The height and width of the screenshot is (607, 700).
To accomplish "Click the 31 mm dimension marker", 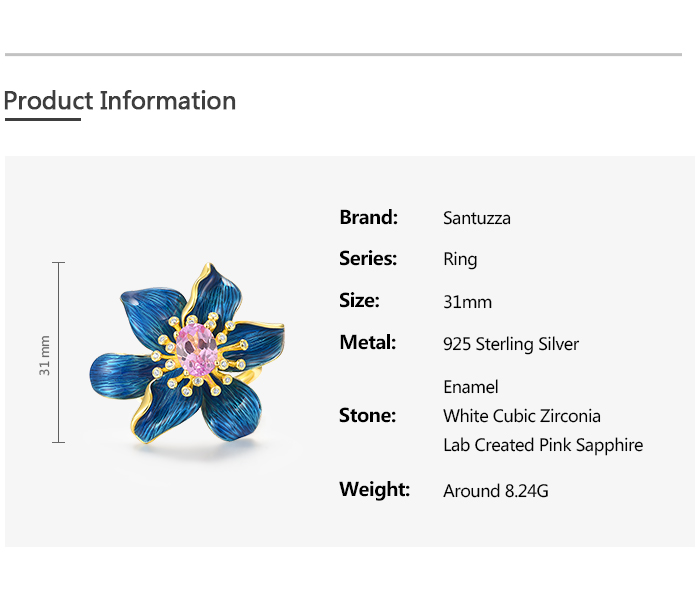I will 46,354.
